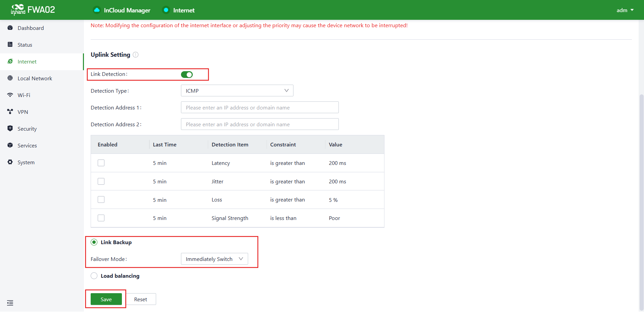Viewport: 644px width, 314px height.
Task: Reset the uplink settings form
Action: point(141,299)
